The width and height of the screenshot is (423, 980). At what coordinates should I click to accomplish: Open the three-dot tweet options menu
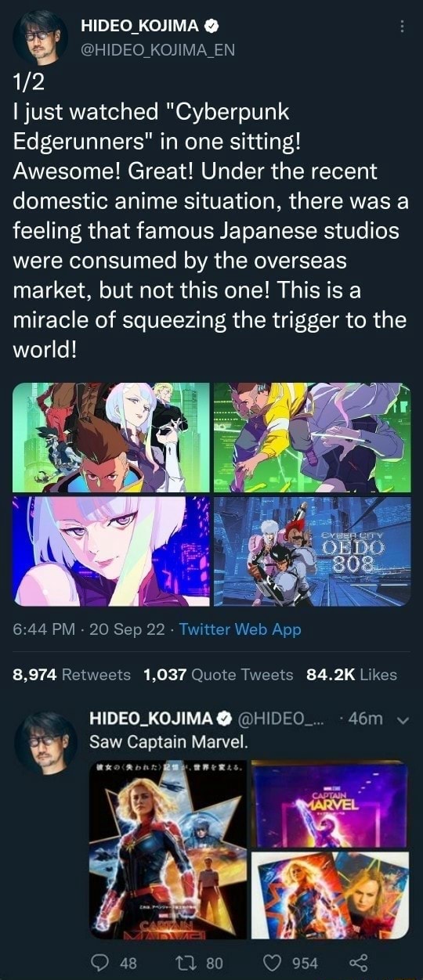click(x=403, y=26)
